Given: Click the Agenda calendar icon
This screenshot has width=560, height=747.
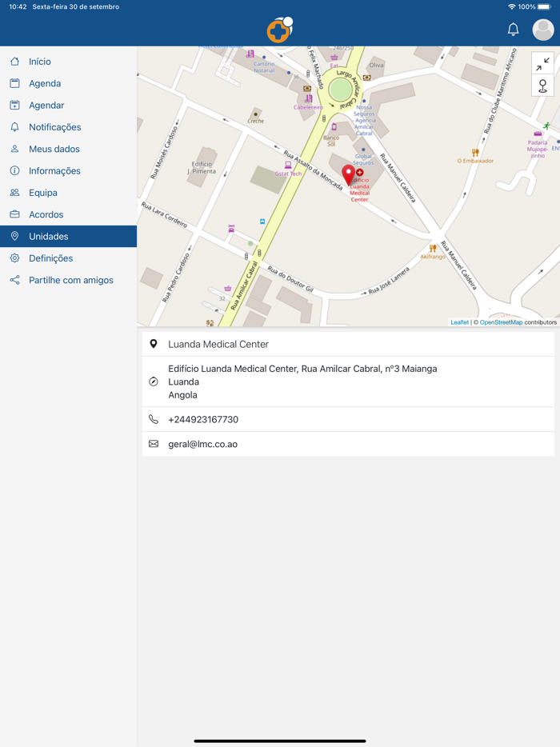Looking at the screenshot, I should [x=14, y=83].
